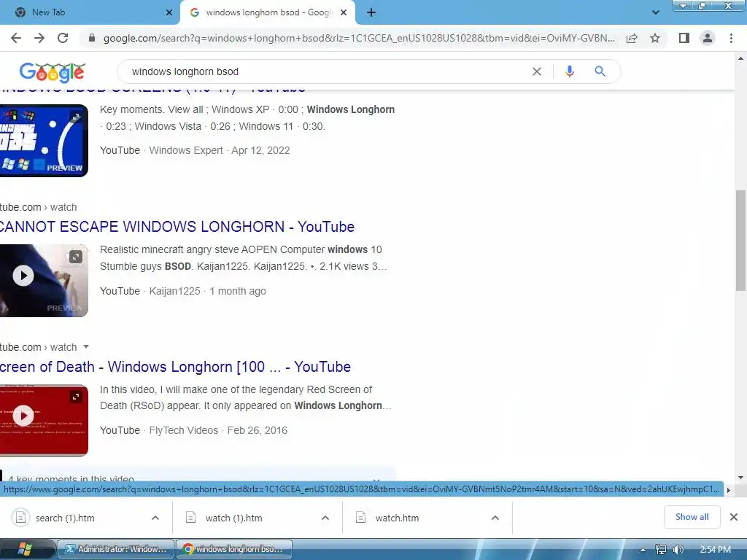This screenshot has width=747, height=560.
Task: Click the Windows Longhorn key moment text
Action: [351, 109]
